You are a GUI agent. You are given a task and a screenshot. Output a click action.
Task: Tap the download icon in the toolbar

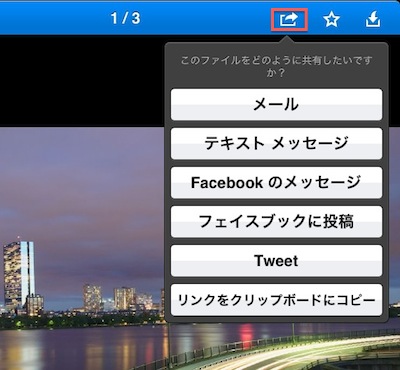[x=373, y=19]
